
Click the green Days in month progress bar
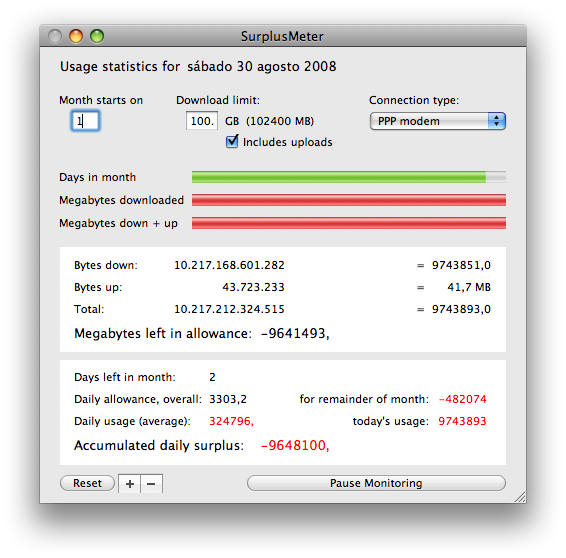click(x=349, y=177)
